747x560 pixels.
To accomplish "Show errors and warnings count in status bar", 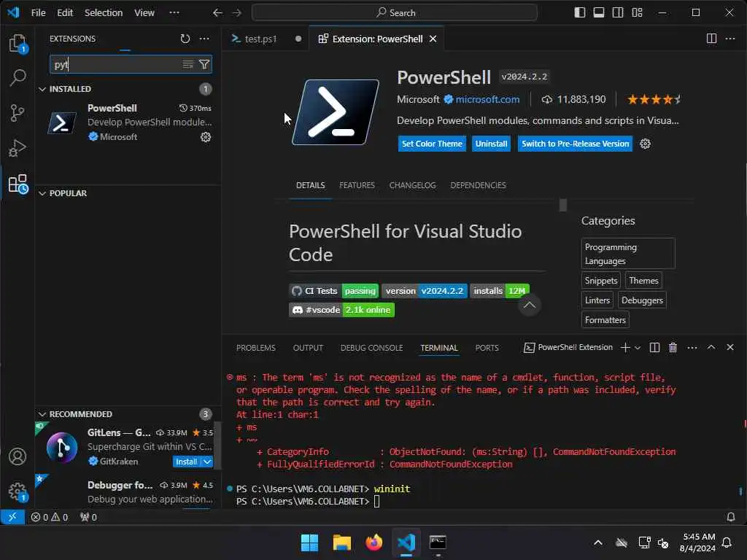I will [50, 517].
